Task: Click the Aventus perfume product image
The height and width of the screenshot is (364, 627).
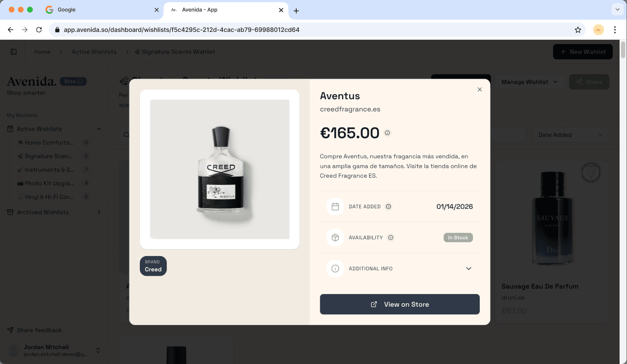Action: [x=219, y=169]
